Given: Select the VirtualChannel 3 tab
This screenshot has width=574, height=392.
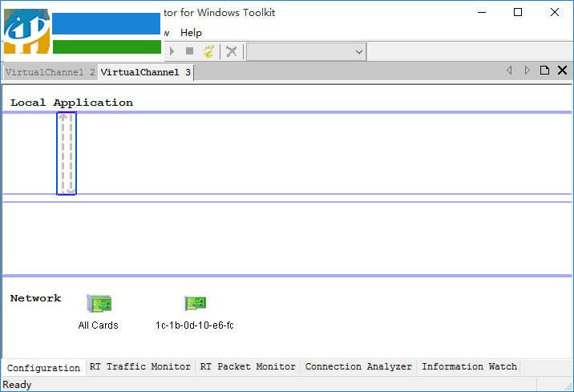Looking at the screenshot, I should pyautogui.click(x=145, y=72).
